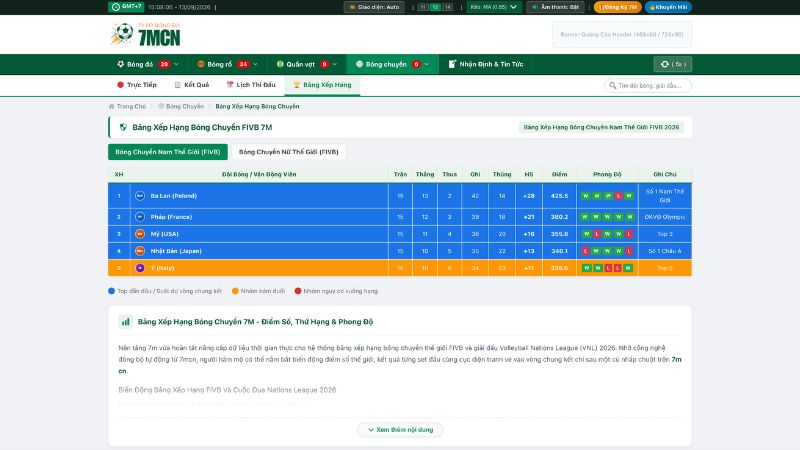The image size is (800, 450).
Task: Click the GMT+7 clock timezone badge
Action: [x=126, y=7]
